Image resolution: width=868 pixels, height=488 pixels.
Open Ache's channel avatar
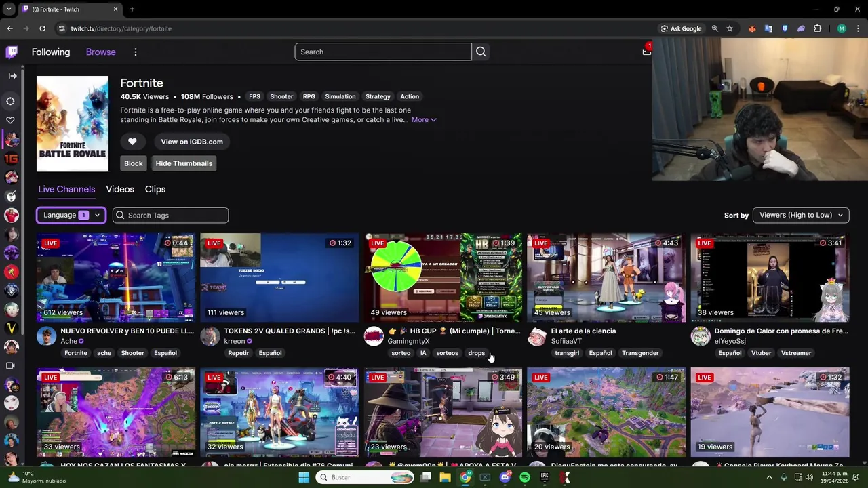pos(46,336)
